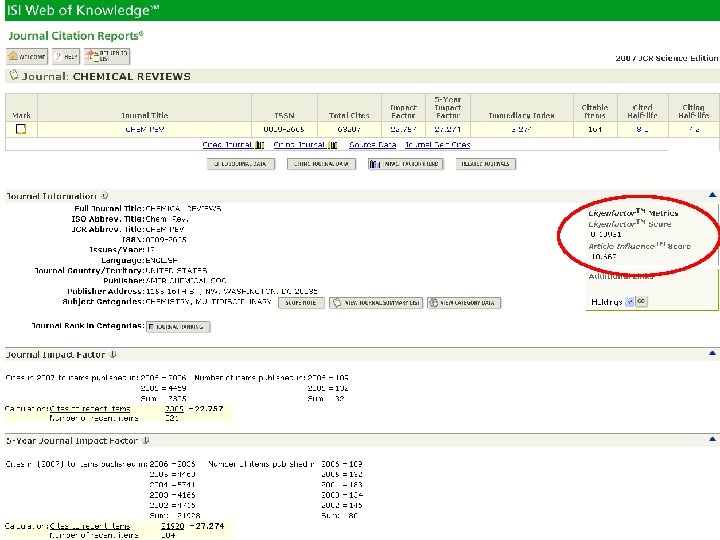The image size is (720, 540).
Task: Click the info icon beside Journal Impact Factor
Action: (113, 354)
